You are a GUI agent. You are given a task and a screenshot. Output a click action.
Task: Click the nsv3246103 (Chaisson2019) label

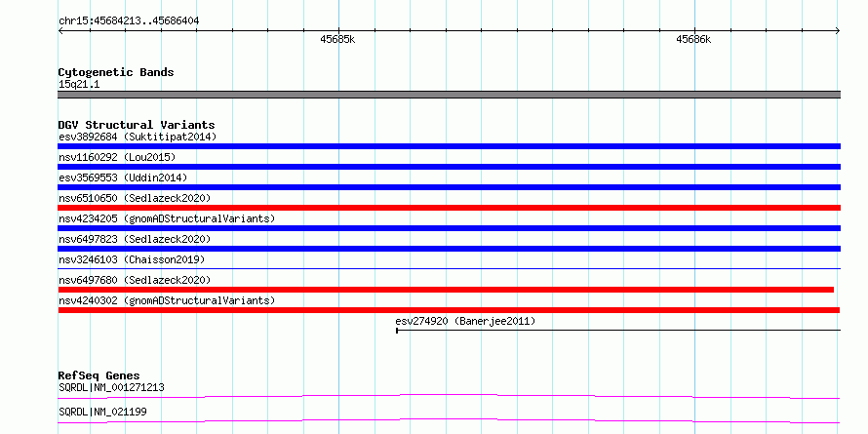pos(132,259)
